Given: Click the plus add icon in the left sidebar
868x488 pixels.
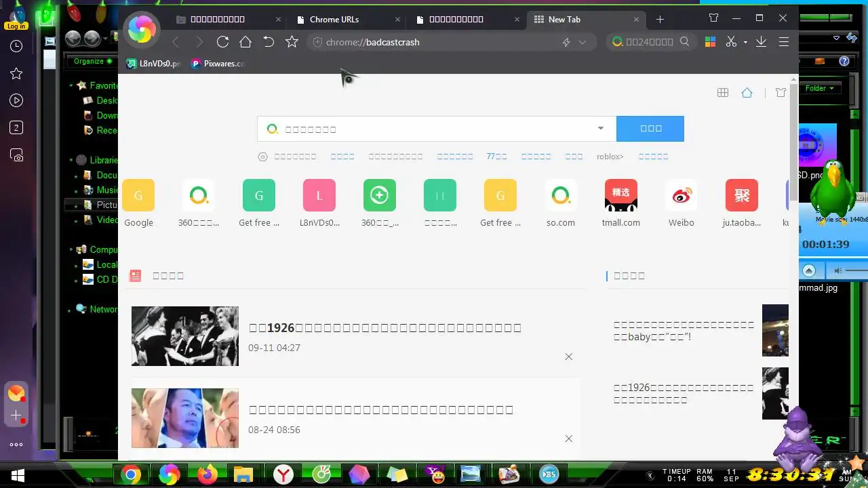Looking at the screenshot, I should (16, 415).
